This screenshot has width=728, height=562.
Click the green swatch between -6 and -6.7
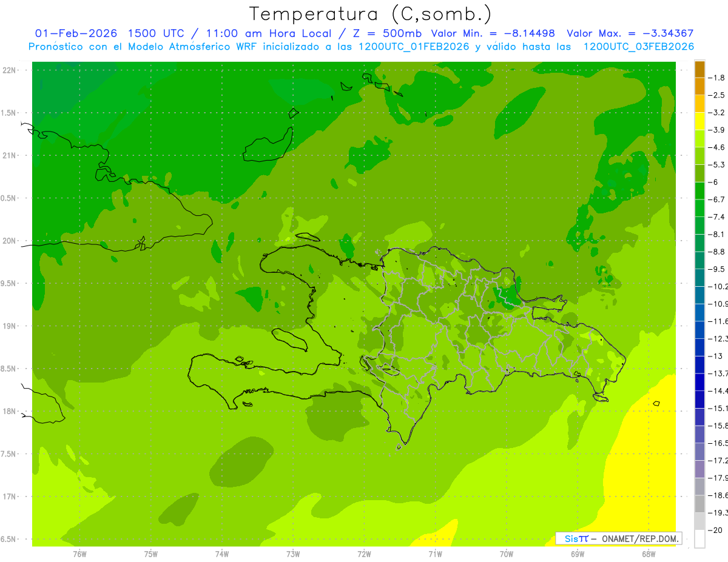pos(699,191)
